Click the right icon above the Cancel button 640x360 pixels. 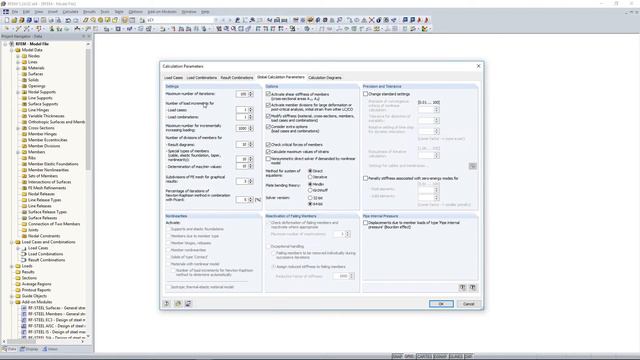click(x=473, y=288)
